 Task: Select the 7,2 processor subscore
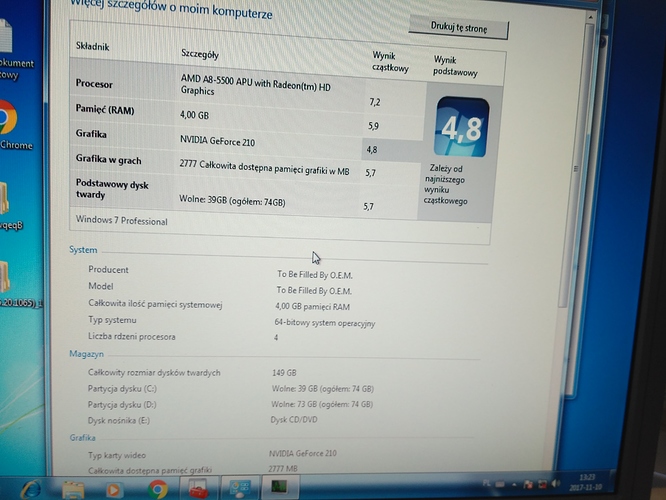[x=375, y=102]
